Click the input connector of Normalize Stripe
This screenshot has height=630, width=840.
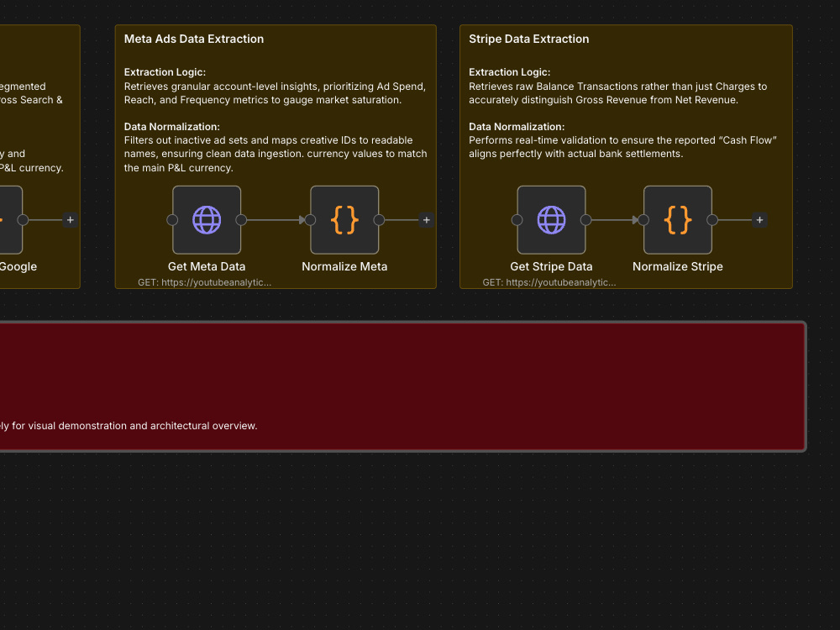coord(643,219)
